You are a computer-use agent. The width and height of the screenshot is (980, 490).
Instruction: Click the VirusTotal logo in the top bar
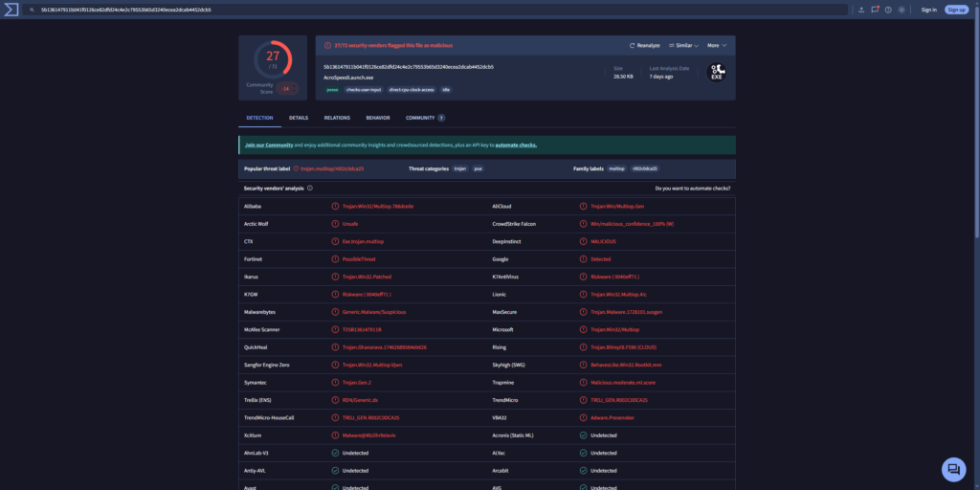point(11,10)
